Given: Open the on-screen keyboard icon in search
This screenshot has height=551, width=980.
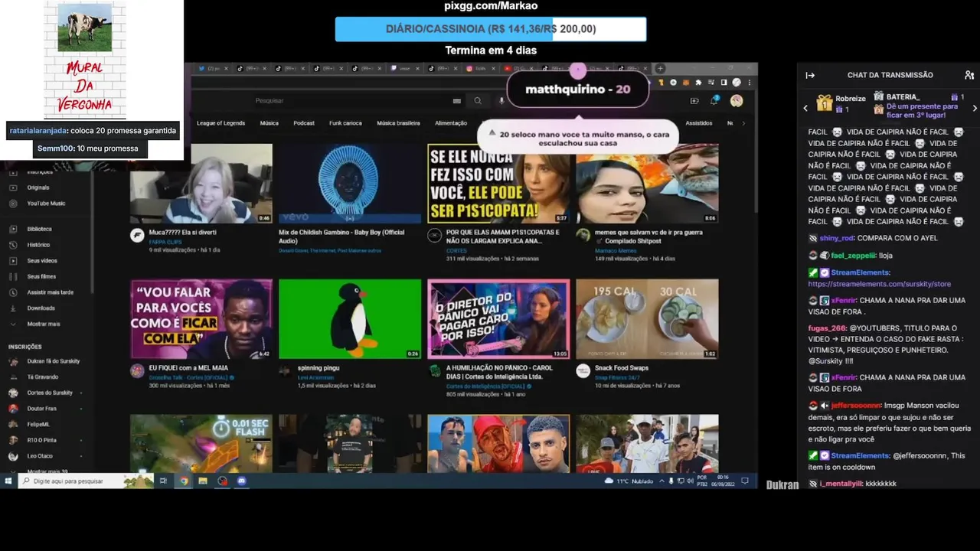Looking at the screenshot, I should tap(457, 100).
